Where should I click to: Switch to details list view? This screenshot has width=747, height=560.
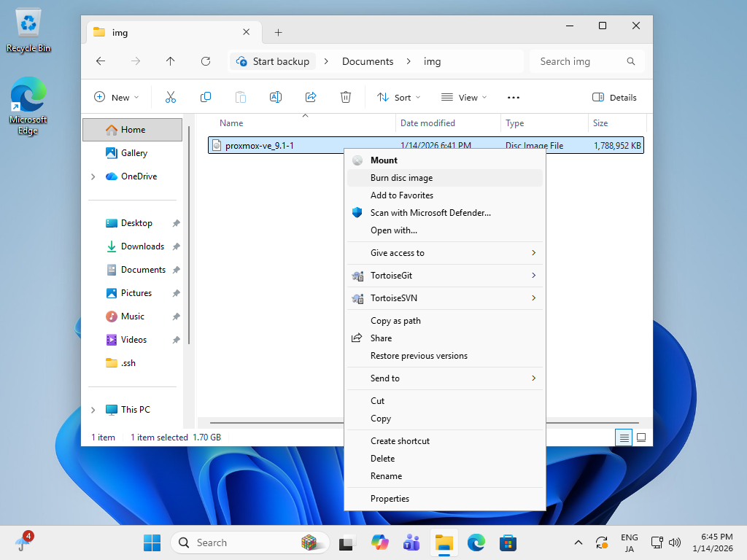pos(624,437)
